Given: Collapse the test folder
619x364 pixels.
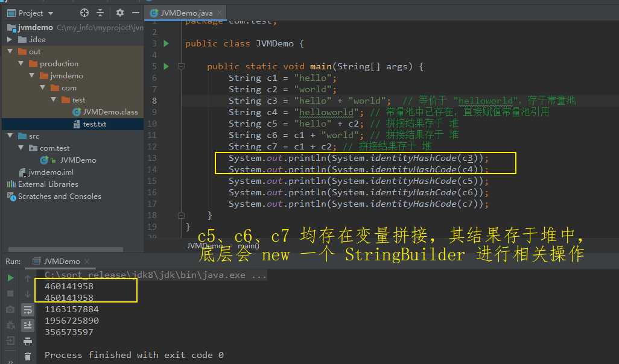Looking at the screenshot, I should coord(53,100).
